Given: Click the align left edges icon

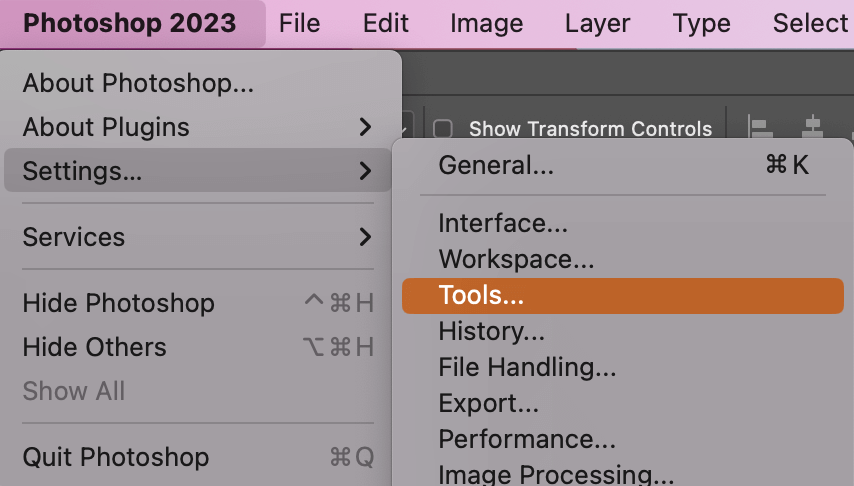Looking at the screenshot, I should pos(760,127).
